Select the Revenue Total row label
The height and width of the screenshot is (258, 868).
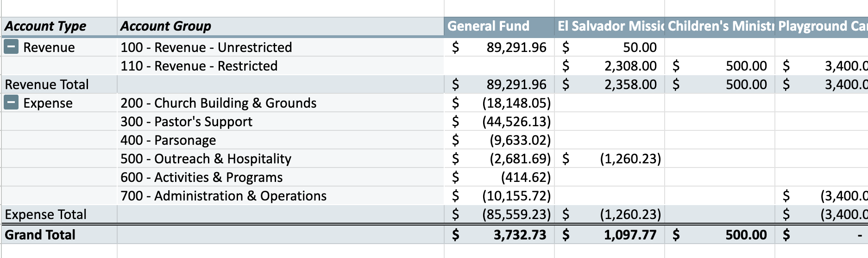coord(47,84)
